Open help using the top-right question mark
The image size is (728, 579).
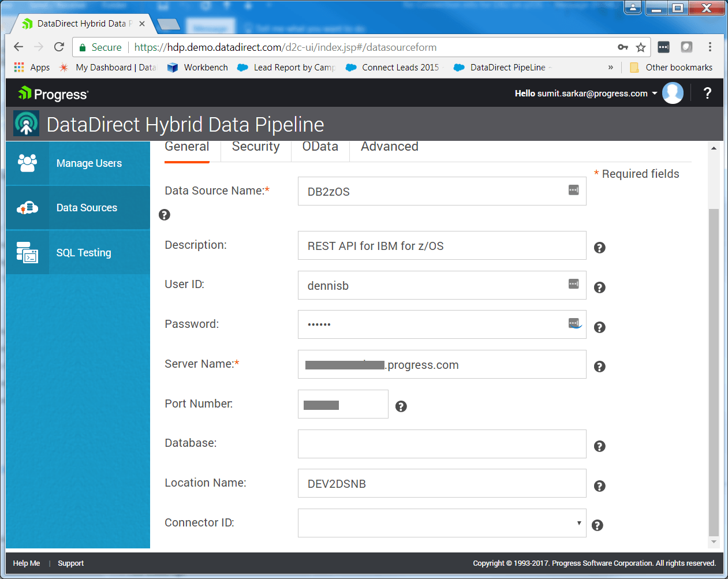click(x=707, y=93)
